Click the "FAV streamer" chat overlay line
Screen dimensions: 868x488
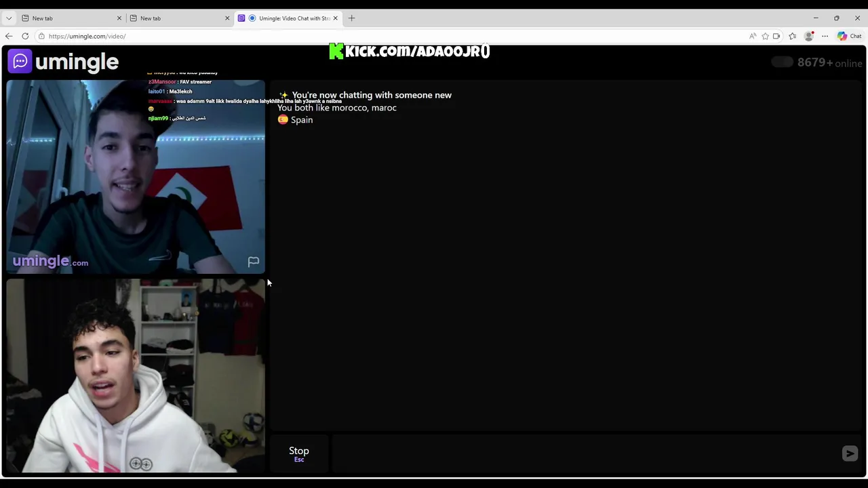point(180,82)
